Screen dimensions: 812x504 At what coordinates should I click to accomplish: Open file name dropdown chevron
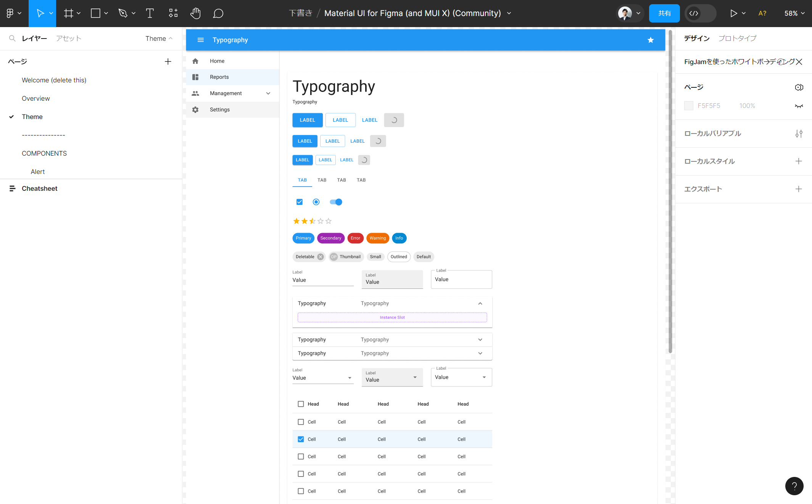tap(509, 13)
